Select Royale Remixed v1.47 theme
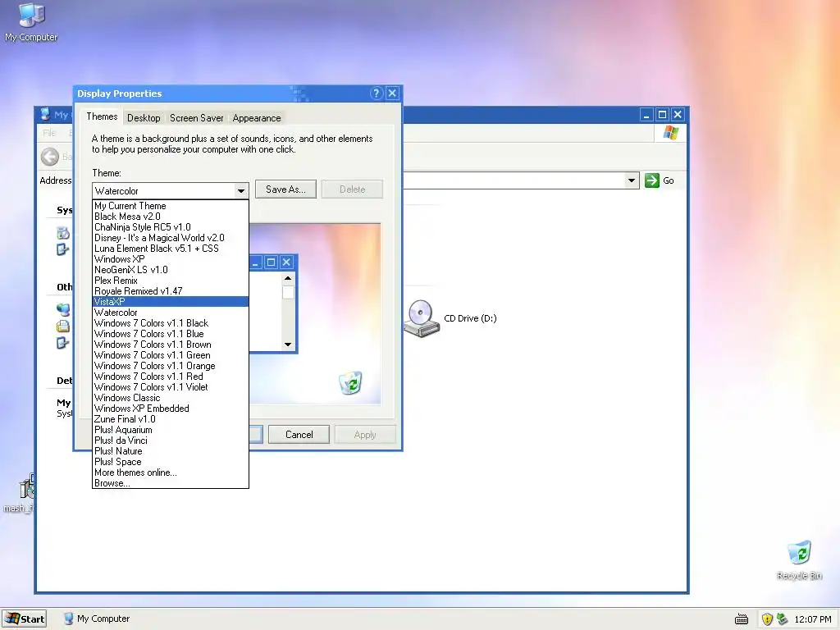The image size is (840, 630). pyautogui.click(x=171, y=291)
